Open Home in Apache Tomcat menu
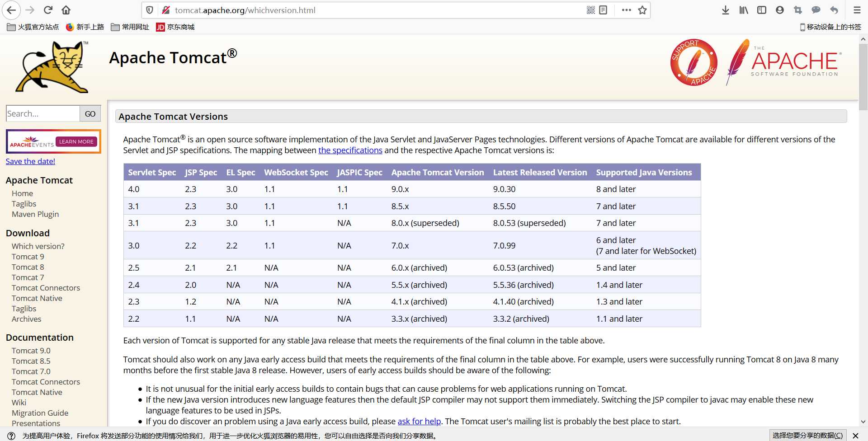Screen dimensions: 868x441 pyautogui.click(x=22, y=193)
